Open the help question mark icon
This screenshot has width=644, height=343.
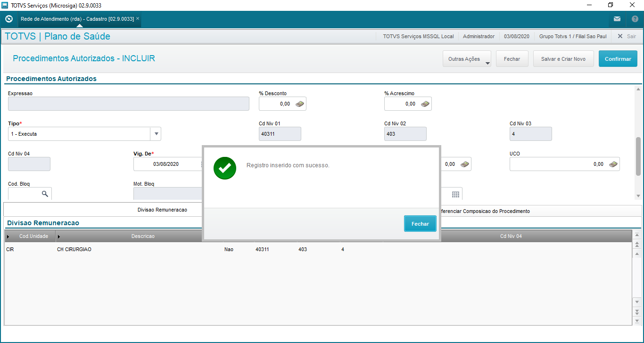point(635,19)
